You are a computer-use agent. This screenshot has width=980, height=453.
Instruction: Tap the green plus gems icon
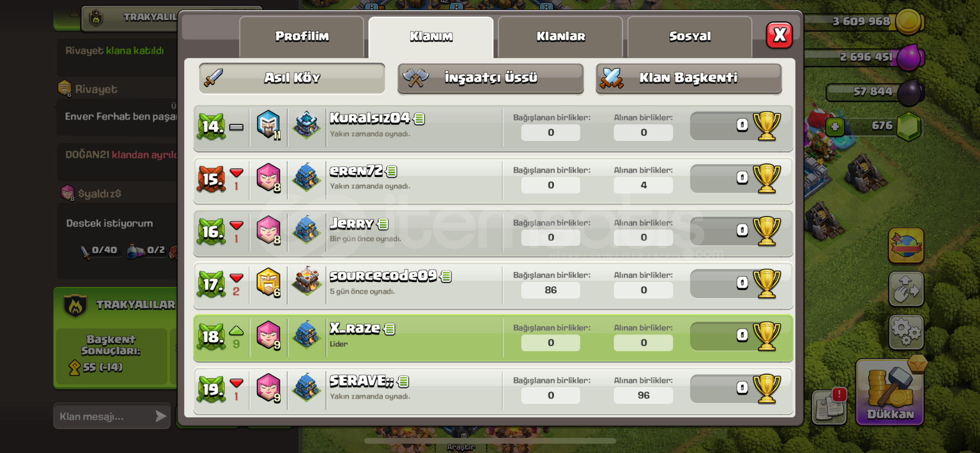pyautogui.click(x=835, y=127)
